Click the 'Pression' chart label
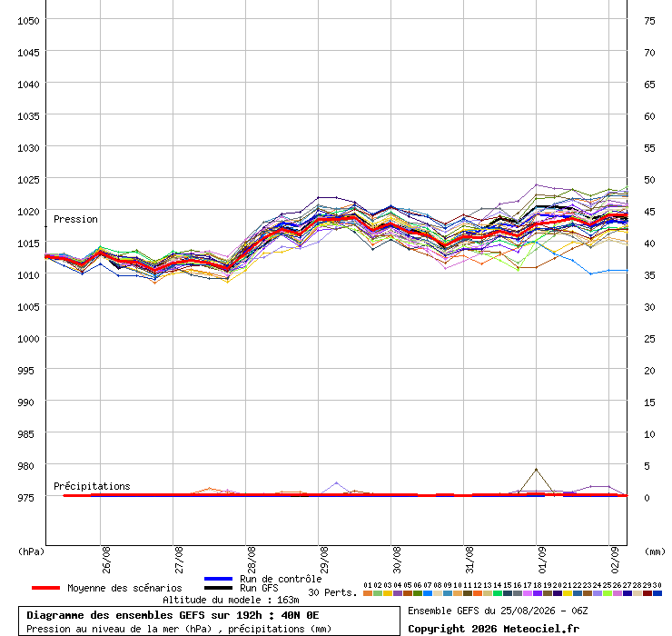Screen dimensions: 672x636 [75, 219]
